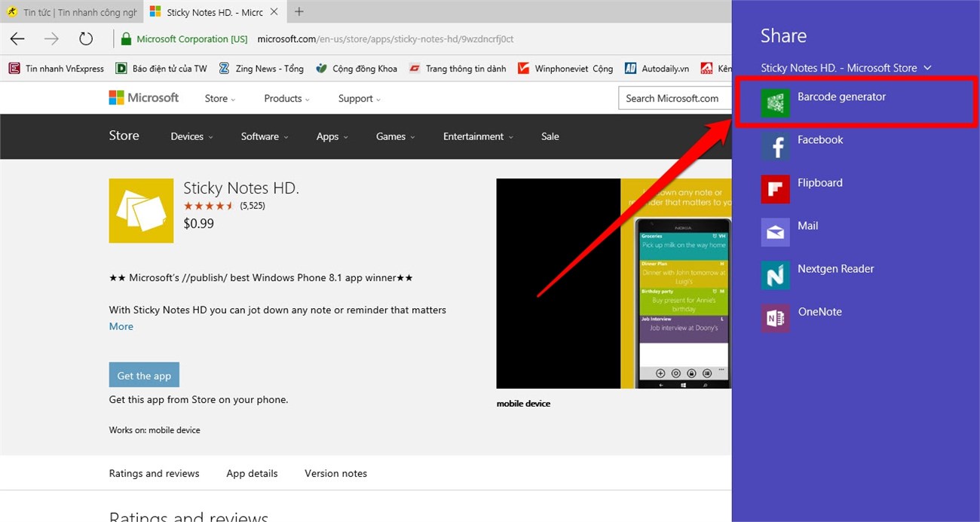Viewport: 980px width, 522px height.
Task: Click the star rating of the app
Action: point(209,206)
